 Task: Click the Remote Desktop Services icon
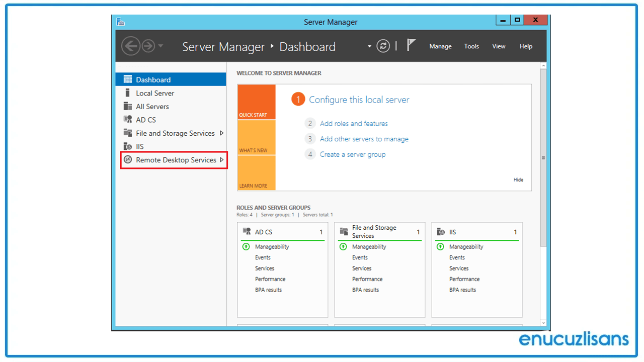pyautogui.click(x=128, y=160)
